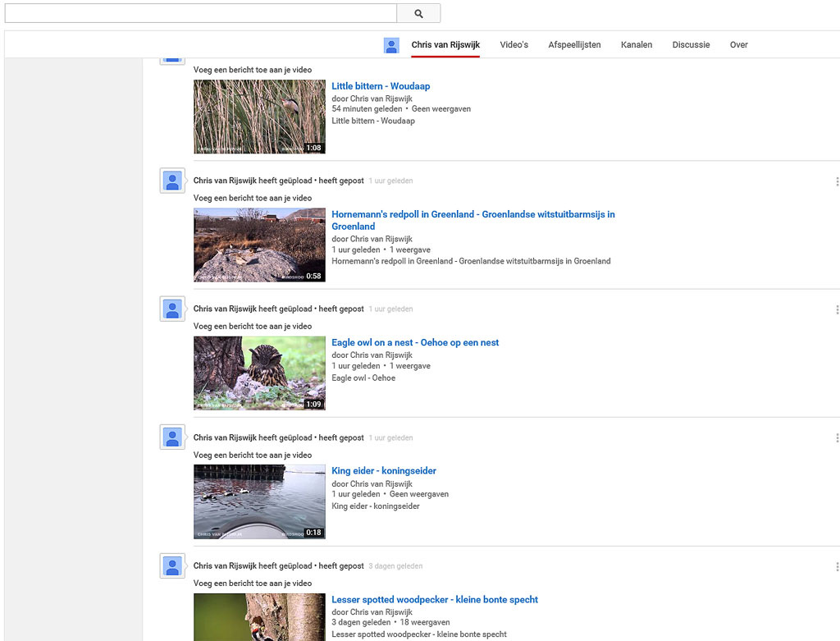Click the Lesser spotted woodpecker thumbnail
The image size is (840, 641).
pyautogui.click(x=259, y=617)
